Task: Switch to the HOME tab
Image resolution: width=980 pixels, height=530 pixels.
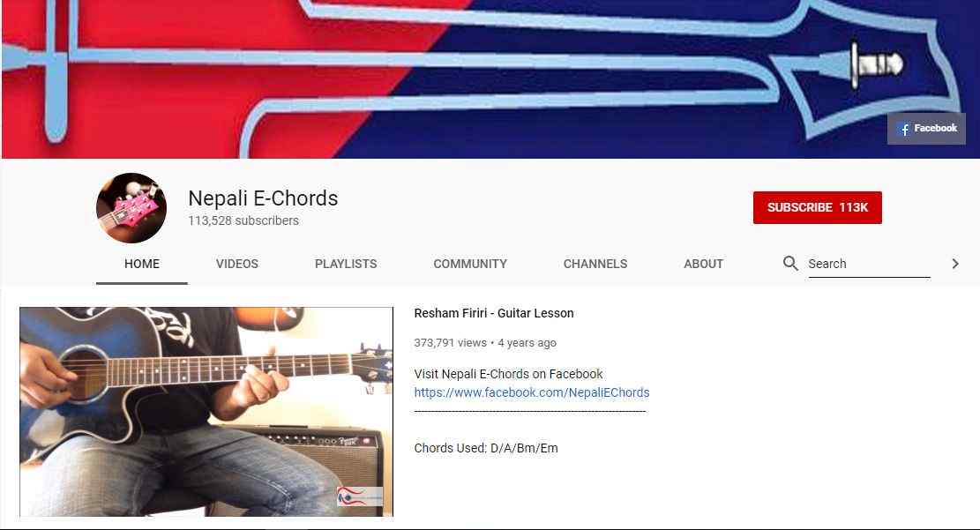Action: pyautogui.click(x=142, y=264)
